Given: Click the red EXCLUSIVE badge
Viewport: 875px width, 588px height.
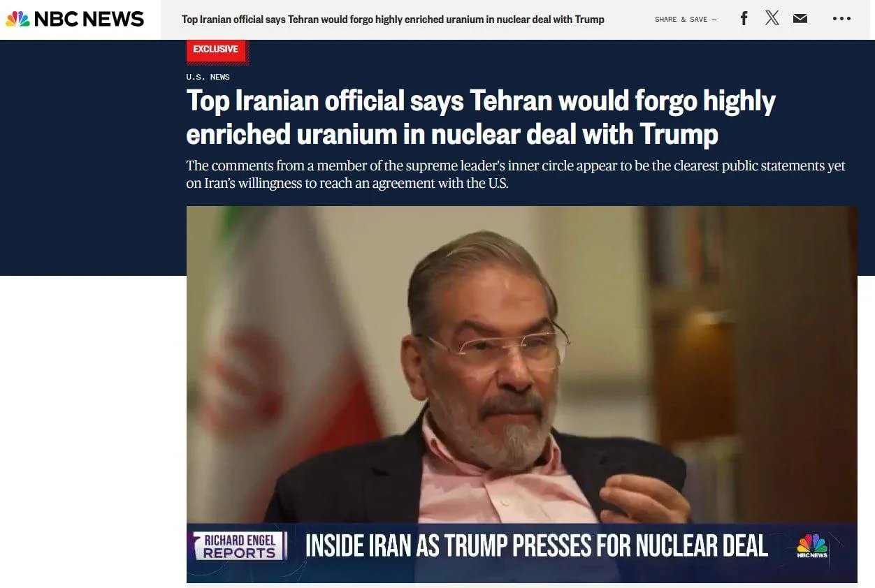Looking at the screenshot, I should 216,49.
